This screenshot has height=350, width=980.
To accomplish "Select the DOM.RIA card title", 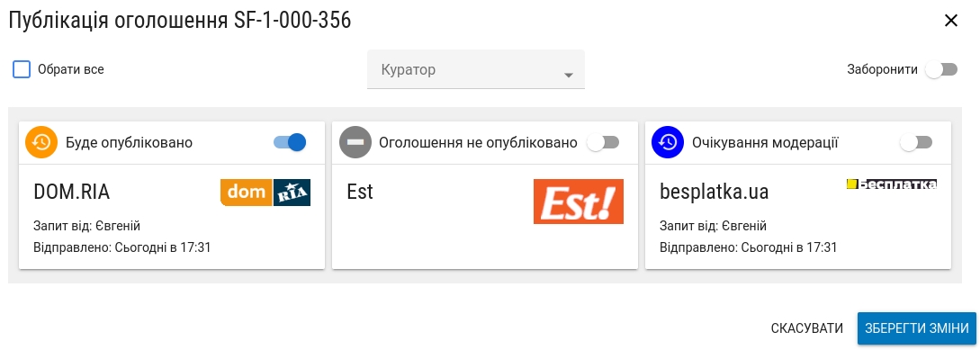I will pyautogui.click(x=72, y=192).
